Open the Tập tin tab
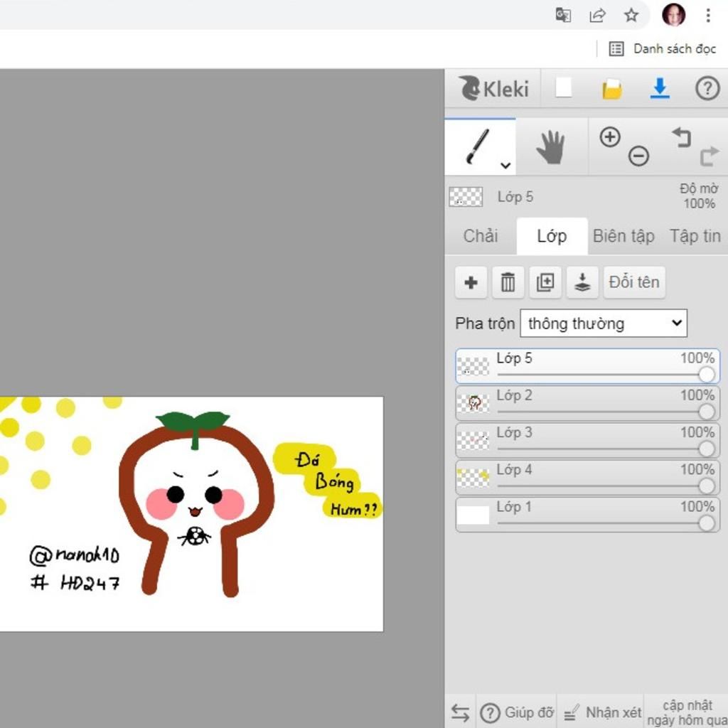 click(x=695, y=236)
